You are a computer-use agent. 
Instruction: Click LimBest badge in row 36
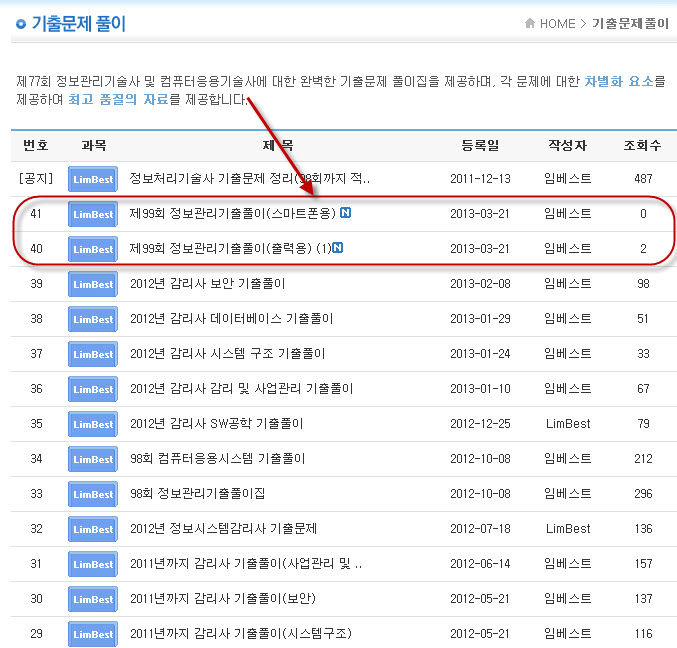tap(93, 389)
